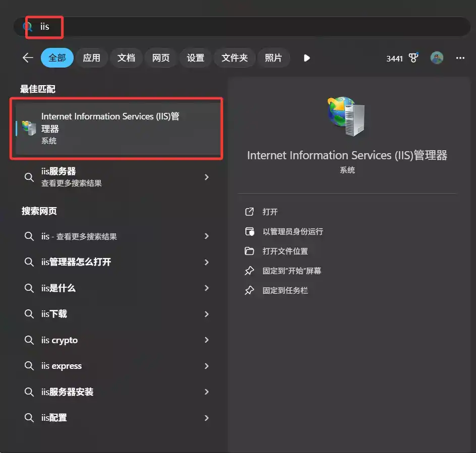The image size is (476, 453).
Task: Select the iis服务器安装 suggestion
Action: pos(118,392)
